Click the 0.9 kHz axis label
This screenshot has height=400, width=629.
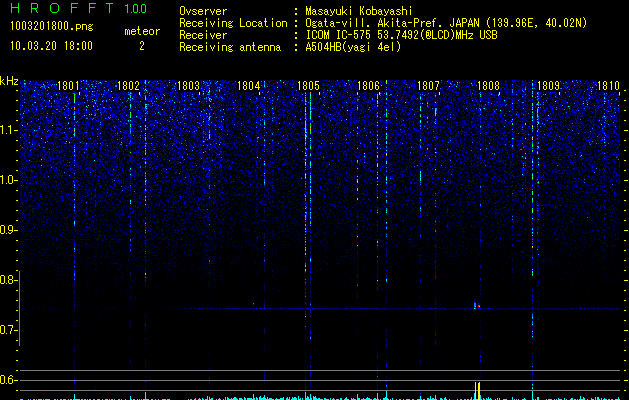(x=8, y=230)
